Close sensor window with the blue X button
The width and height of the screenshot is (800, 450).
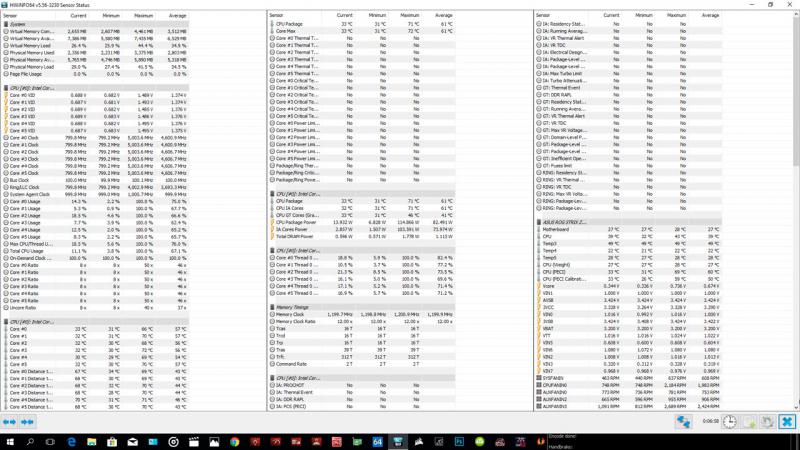[787, 422]
